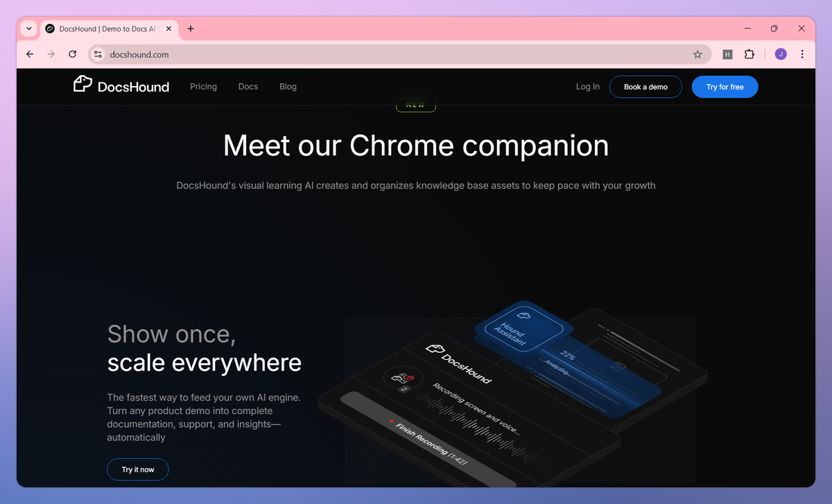Open the Pricing page
832x504 pixels.
(x=204, y=87)
